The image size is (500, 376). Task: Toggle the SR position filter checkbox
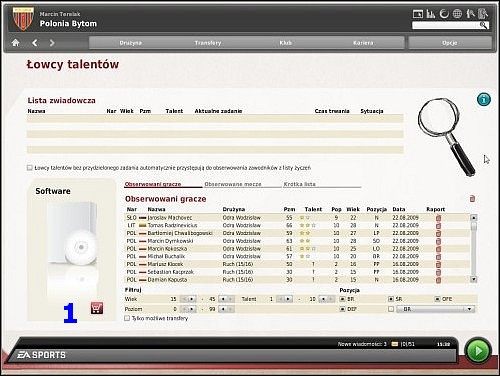pyautogui.click(x=391, y=299)
